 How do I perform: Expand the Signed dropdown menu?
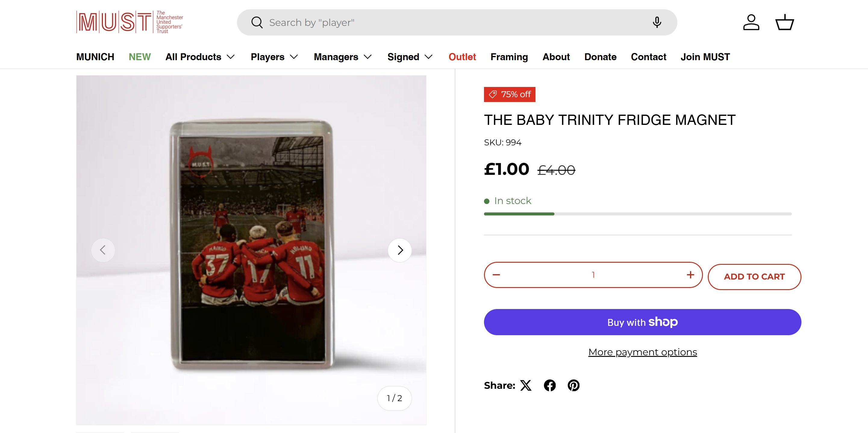[410, 57]
